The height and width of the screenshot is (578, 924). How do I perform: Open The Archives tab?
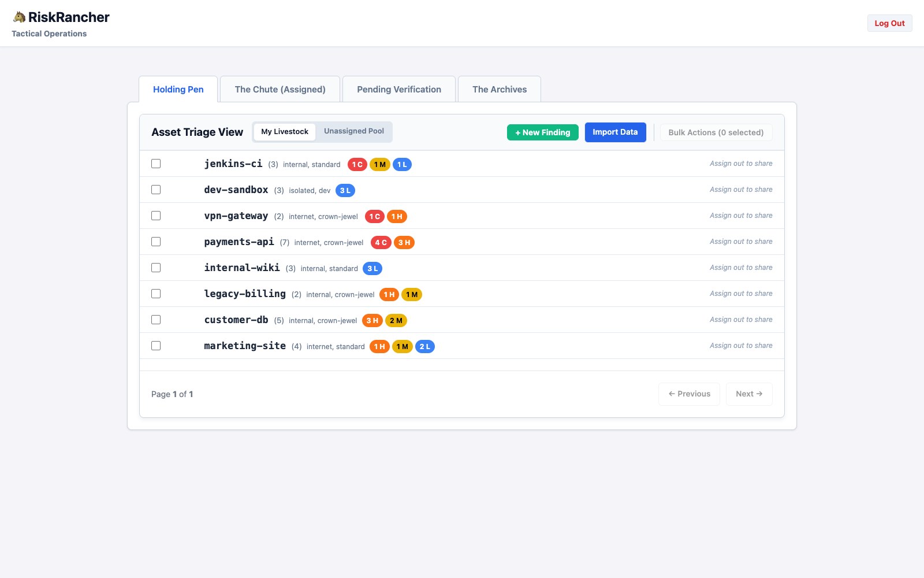point(500,89)
